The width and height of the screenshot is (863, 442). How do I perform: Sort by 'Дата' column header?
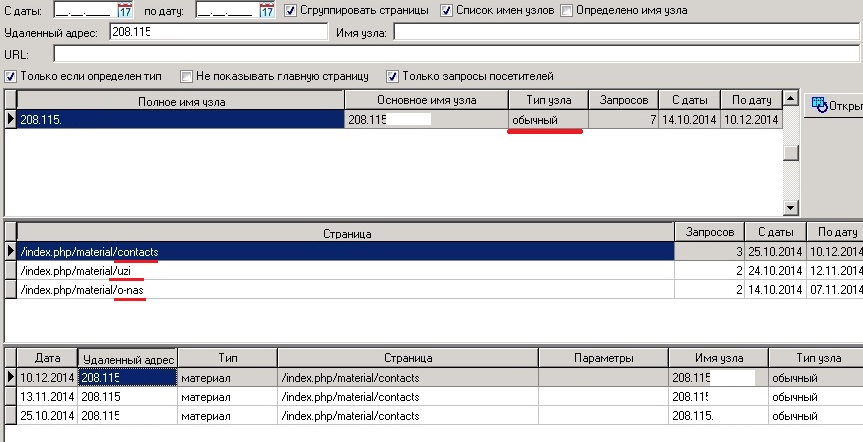coord(47,358)
